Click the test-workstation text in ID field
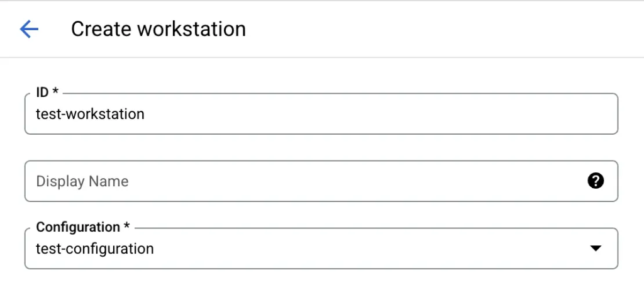The height and width of the screenshot is (292, 644). click(90, 114)
